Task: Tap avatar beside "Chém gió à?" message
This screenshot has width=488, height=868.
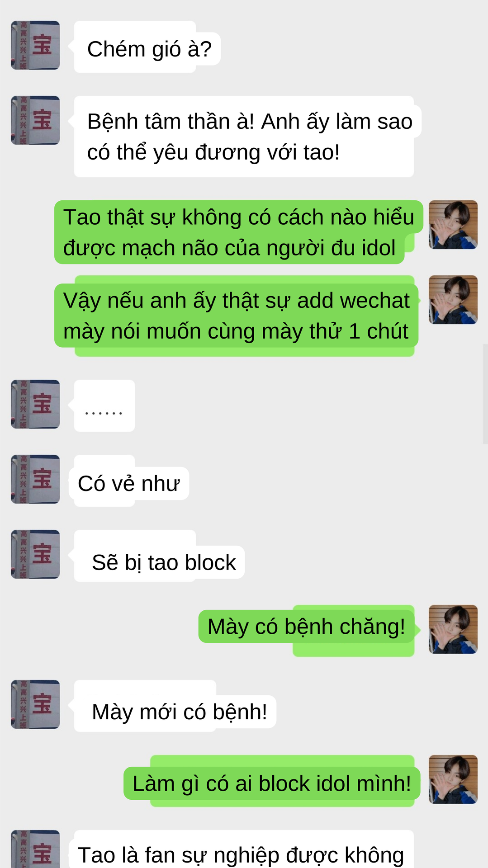Action: pyautogui.click(x=35, y=45)
